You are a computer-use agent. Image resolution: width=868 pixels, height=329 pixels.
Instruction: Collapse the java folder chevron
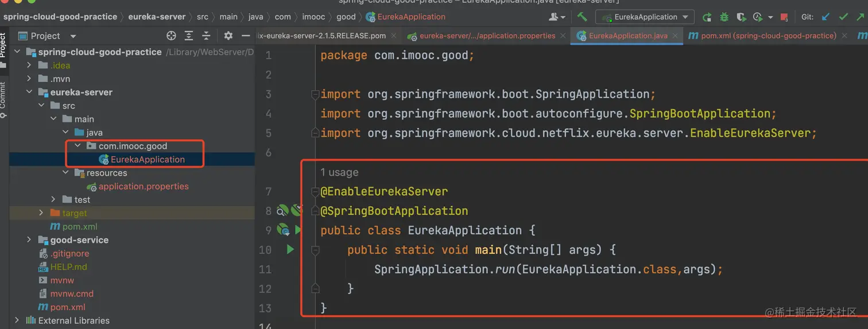(66, 133)
